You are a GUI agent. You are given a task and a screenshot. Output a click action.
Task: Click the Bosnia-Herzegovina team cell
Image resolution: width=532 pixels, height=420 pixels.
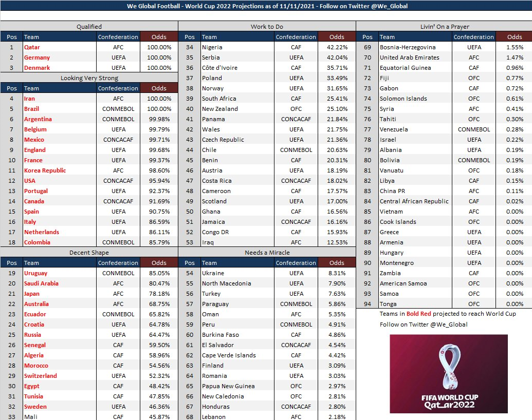point(414,47)
